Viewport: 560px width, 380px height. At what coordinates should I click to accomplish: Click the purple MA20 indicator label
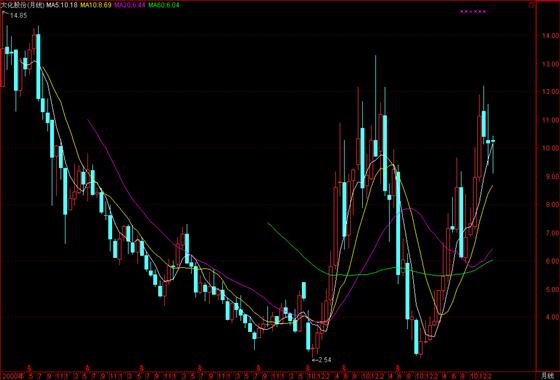pos(130,5)
